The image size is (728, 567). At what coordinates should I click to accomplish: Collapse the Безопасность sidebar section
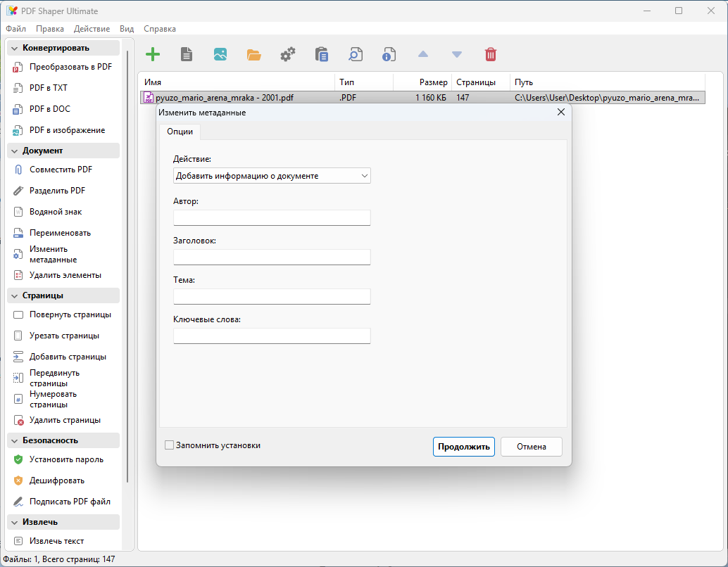(14, 440)
